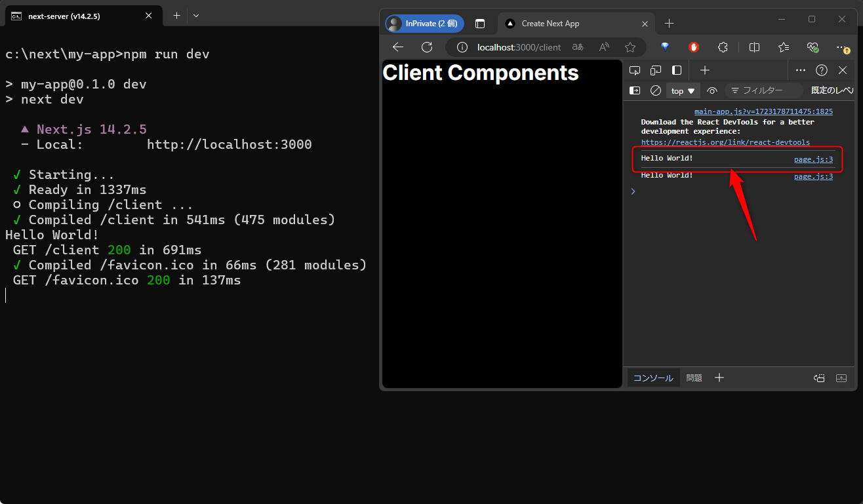The width and height of the screenshot is (863, 504).
Task: Select the Inspect element tool in DevTools
Action: 634,70
